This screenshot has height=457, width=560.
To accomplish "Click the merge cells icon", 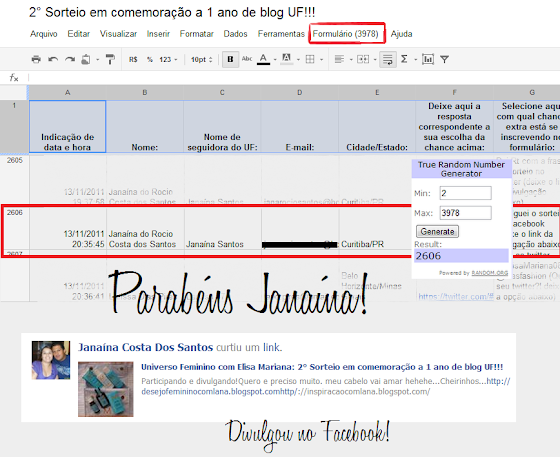I will coord(363,59).
